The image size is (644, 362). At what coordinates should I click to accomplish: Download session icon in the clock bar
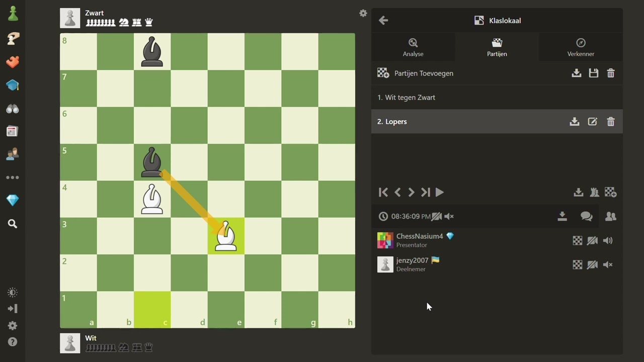point(562,216)
